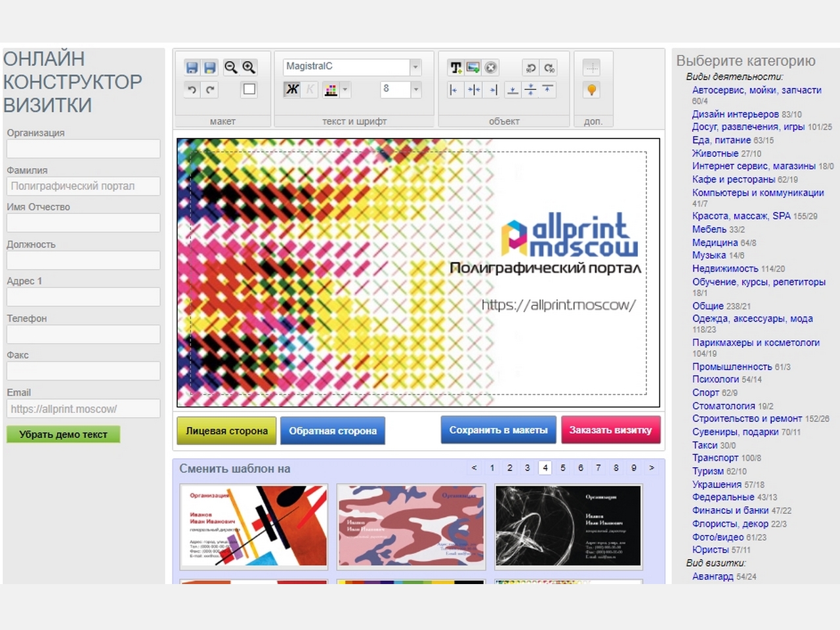Click the first save icon in the макет panel
The height and width of the screenshot is (630, 840).
pos(192,67)
